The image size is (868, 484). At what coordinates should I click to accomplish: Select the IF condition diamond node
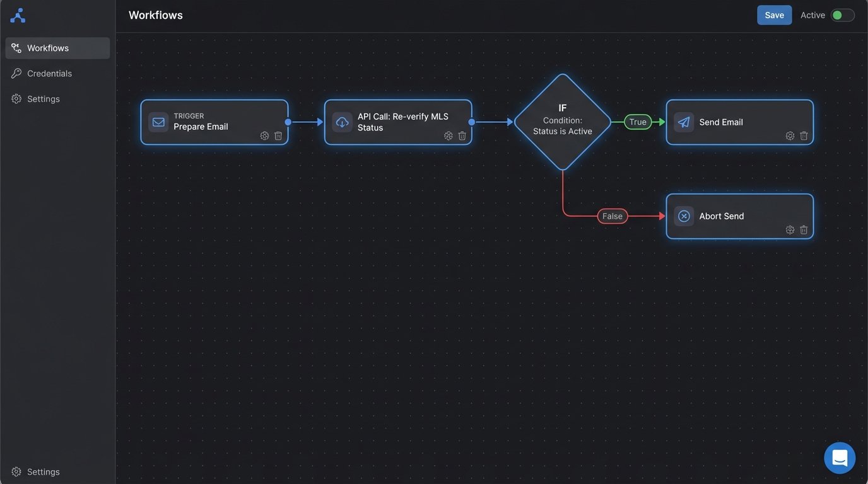pyautogui.click(x=562, y=122)
